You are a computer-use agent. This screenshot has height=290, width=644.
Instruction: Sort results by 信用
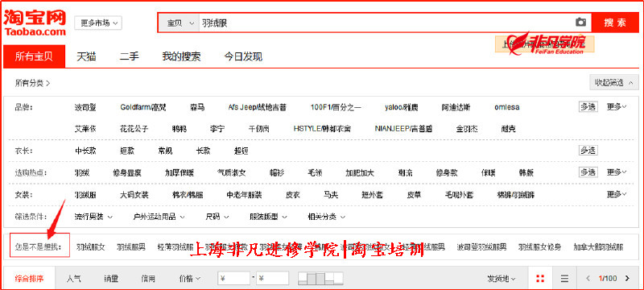[148, 279]
